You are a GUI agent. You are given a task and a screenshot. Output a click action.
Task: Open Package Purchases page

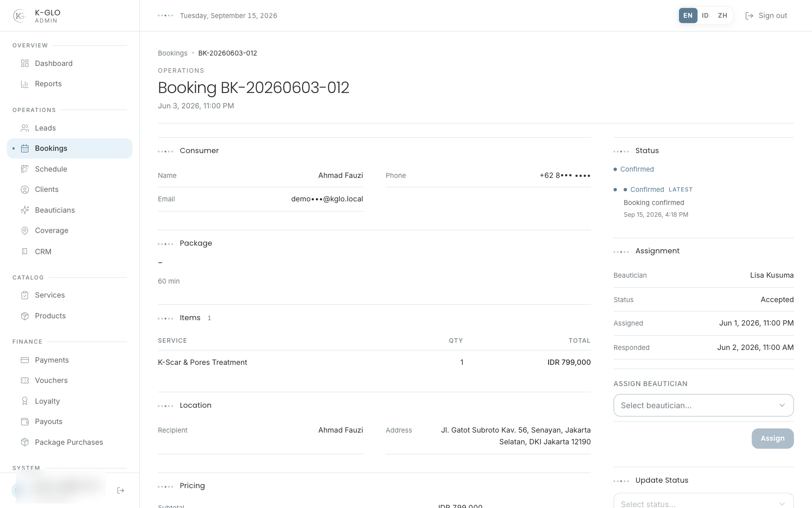[69, 442]
